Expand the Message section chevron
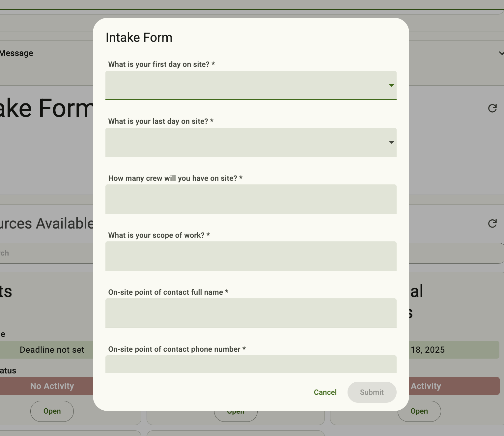 pos(501,53)
